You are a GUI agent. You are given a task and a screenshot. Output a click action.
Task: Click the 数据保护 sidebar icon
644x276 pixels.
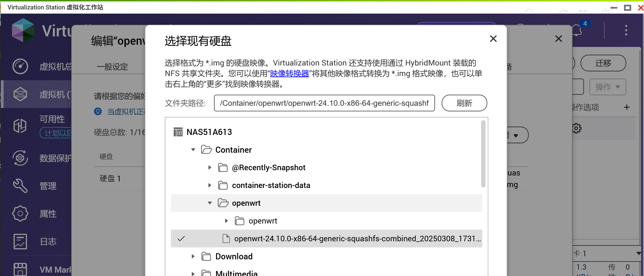pyautogui.click(x=20, y=158)
